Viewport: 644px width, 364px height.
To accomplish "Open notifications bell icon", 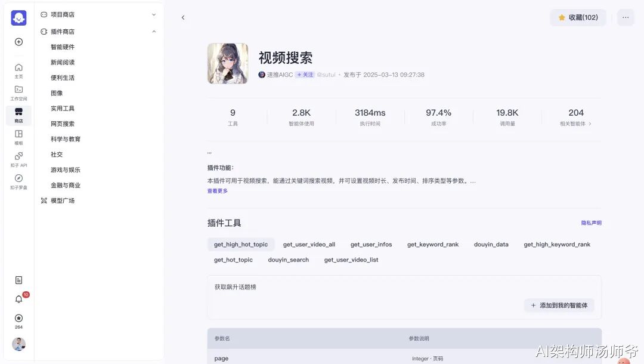I will (x=18, y=299).
